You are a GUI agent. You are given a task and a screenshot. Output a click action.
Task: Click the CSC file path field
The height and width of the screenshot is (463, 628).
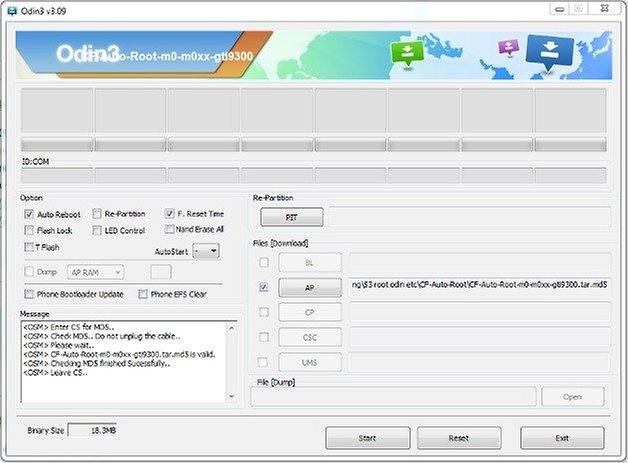pos(479,337)
